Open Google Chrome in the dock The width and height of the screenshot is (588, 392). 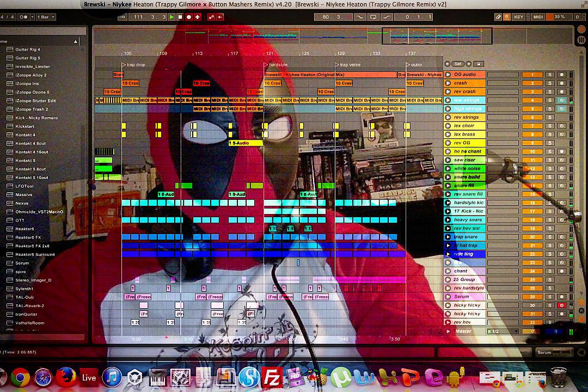20,377
